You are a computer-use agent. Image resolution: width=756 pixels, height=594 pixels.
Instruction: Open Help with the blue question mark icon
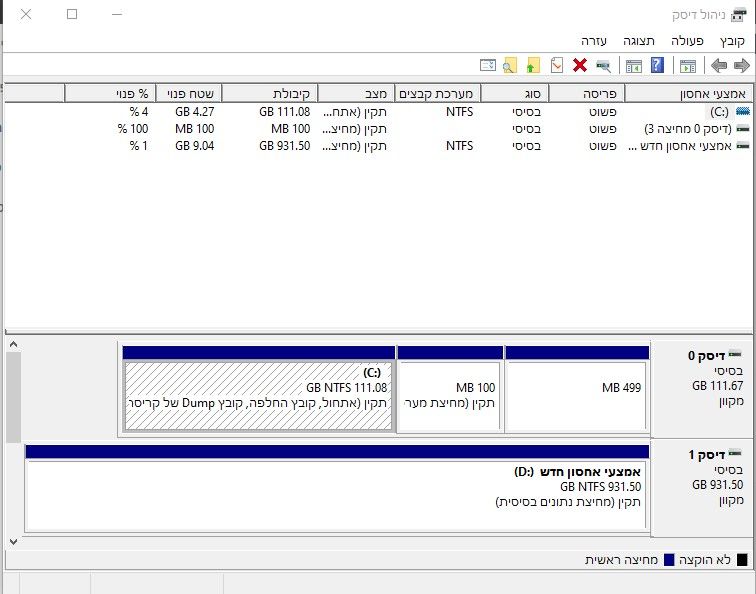point(657,65)
